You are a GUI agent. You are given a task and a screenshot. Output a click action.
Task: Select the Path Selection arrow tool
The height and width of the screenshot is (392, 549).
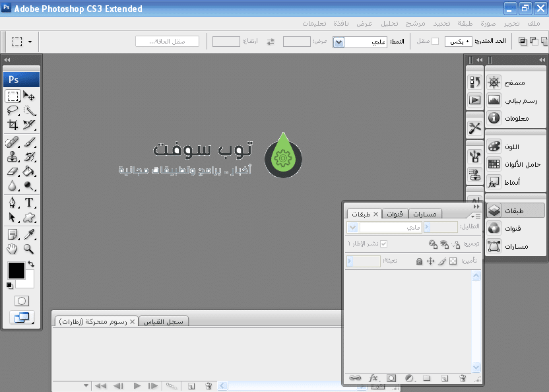pyautogui.click(x=13, y=217)
